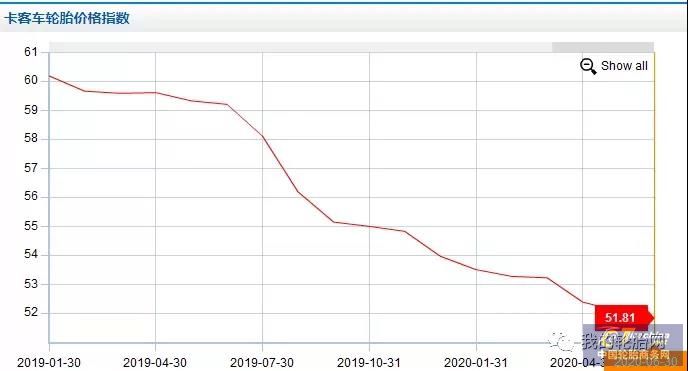Click the line point at 2019-07-30 gridline
This screenshot has height=371, width=688.
pyautogui.click(x=262, y=136)
